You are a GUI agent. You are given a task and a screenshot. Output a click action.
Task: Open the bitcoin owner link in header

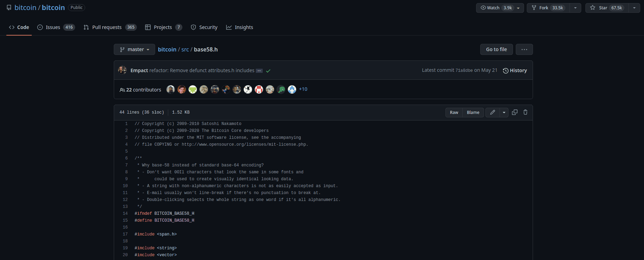[25, 8]
